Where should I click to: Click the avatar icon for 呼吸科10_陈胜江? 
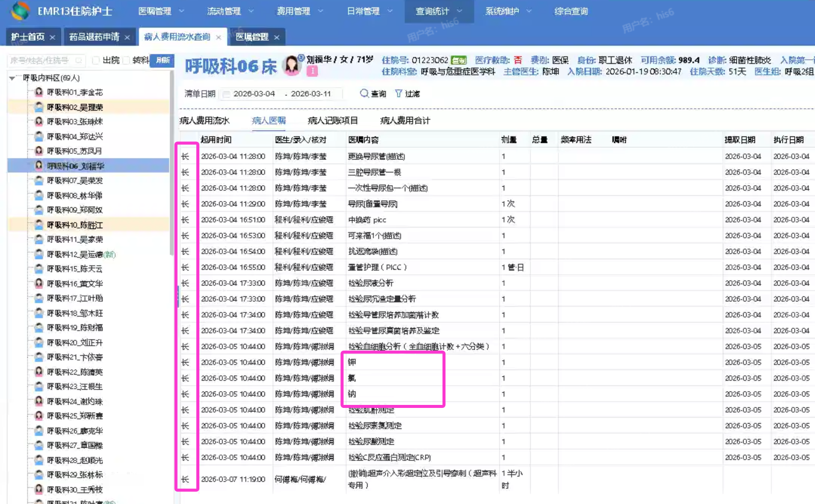(39, 225)
